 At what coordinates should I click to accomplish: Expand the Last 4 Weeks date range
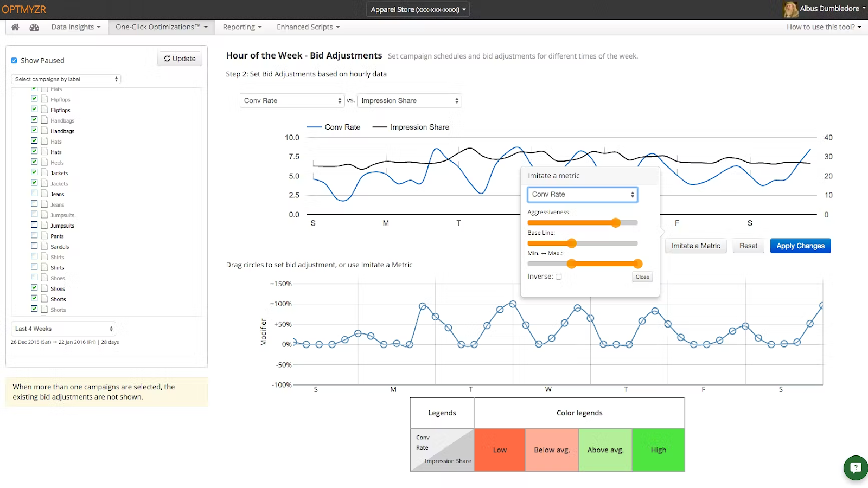63,329
